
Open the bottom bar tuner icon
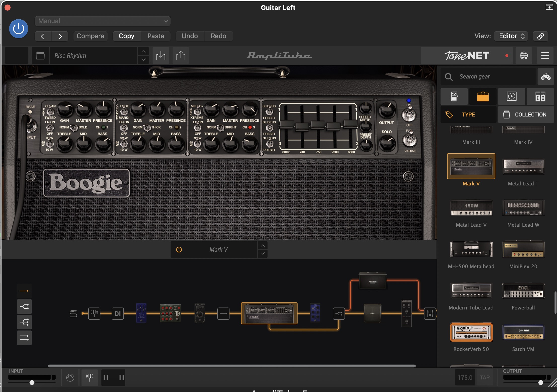click(x=90, y=377)
